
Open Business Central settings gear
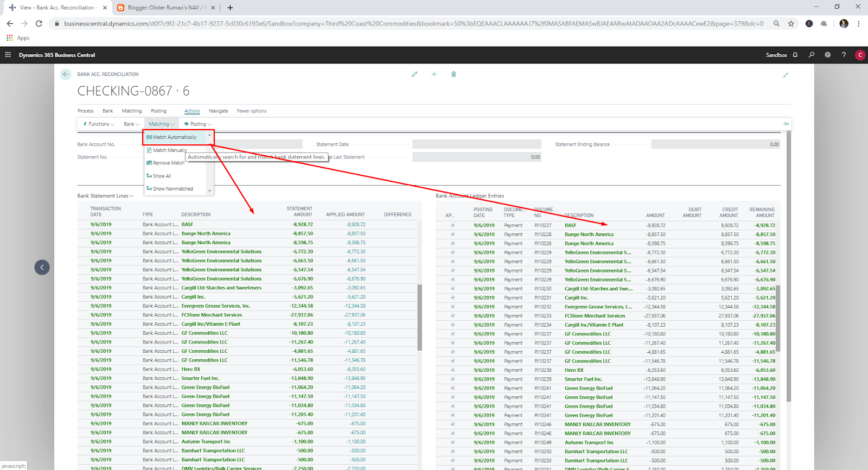point(827,55)
